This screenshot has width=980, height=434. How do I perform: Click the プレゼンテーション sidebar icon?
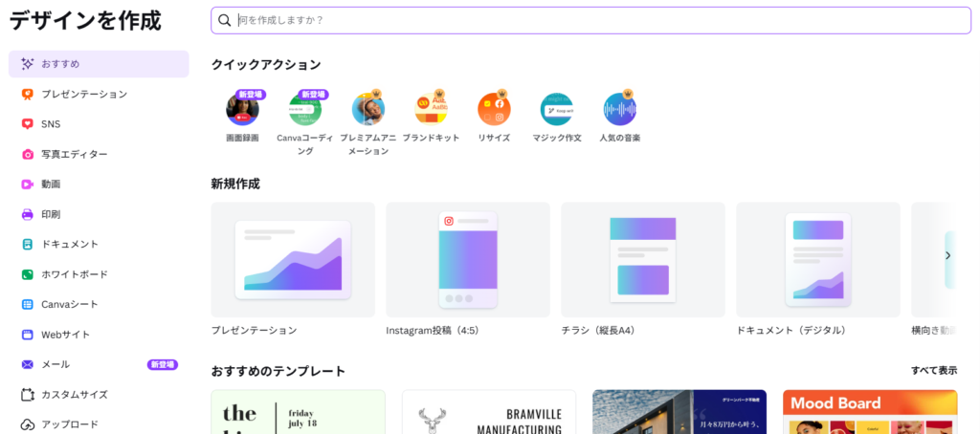(27, 95)
